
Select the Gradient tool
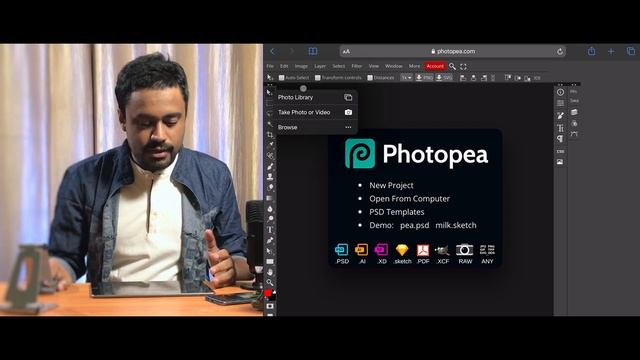pyautogui.click(x=270, y=198)
